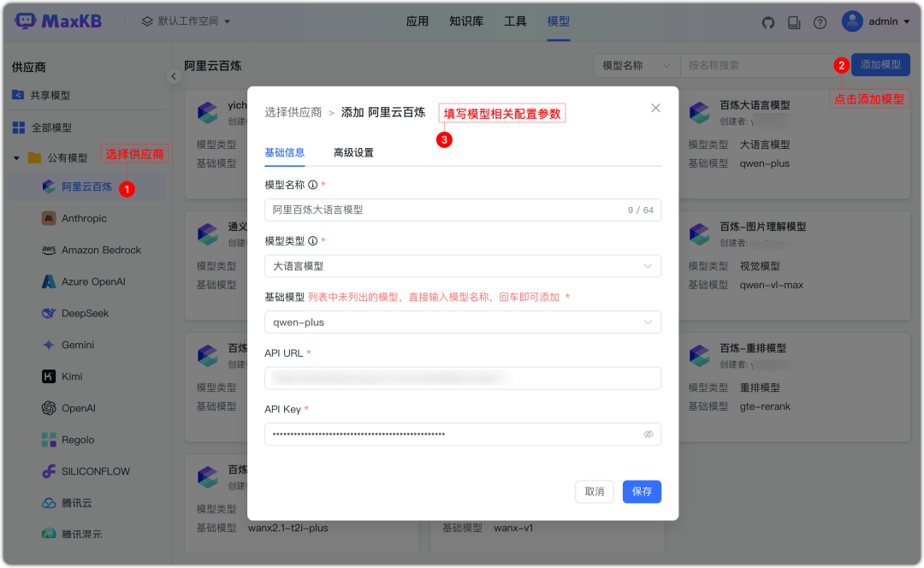Click the 腾讯混元 provider icon
Viewport: 924px width, 568px height.
(x=49, y=534)
